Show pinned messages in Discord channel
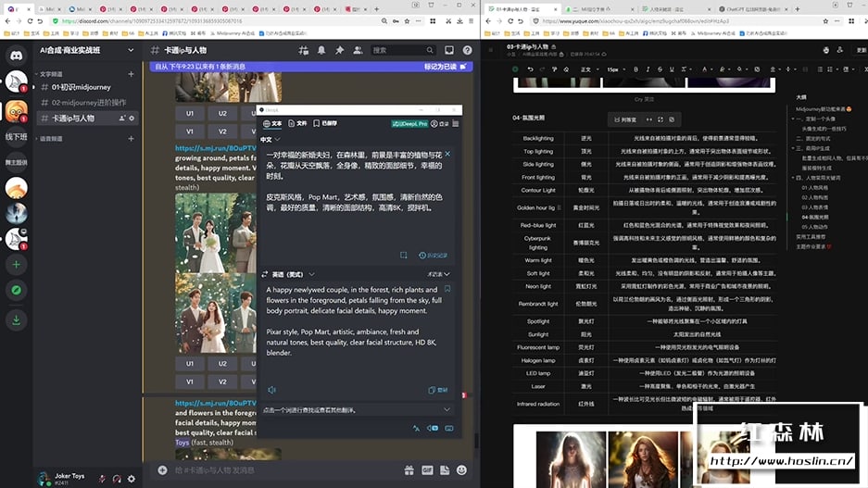 click(x=339, y=50)
